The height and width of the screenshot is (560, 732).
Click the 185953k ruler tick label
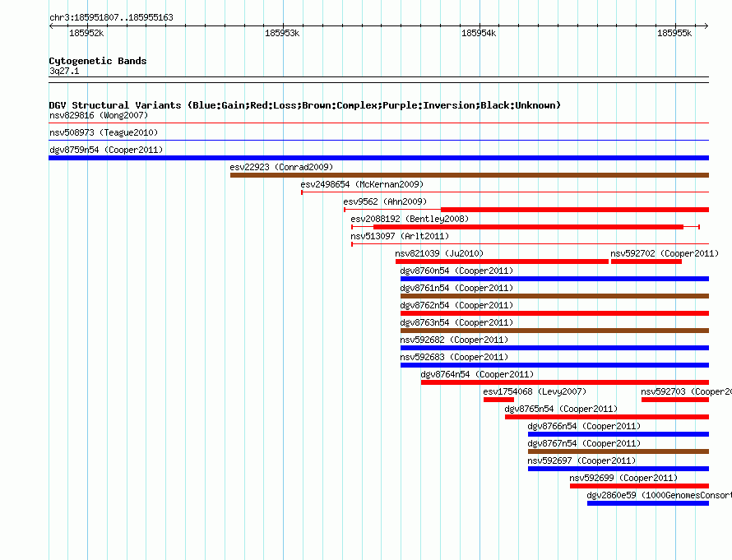[282, 33]
